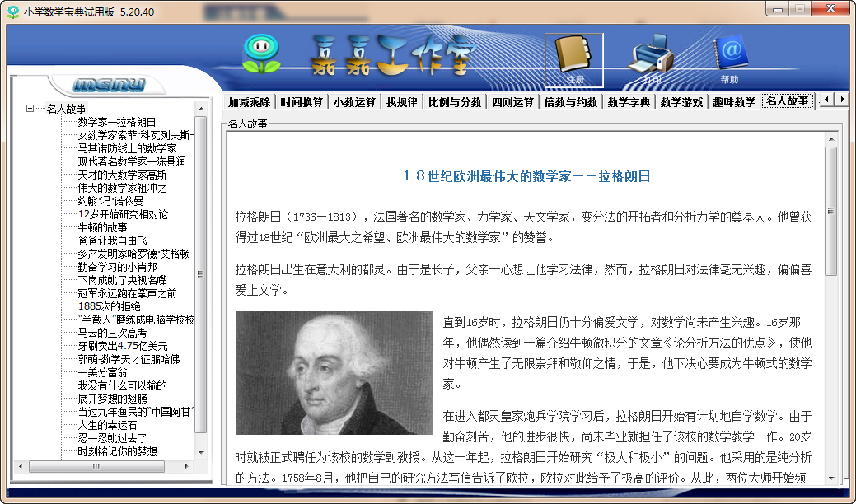Click the menu logo banner

(109, 85)
